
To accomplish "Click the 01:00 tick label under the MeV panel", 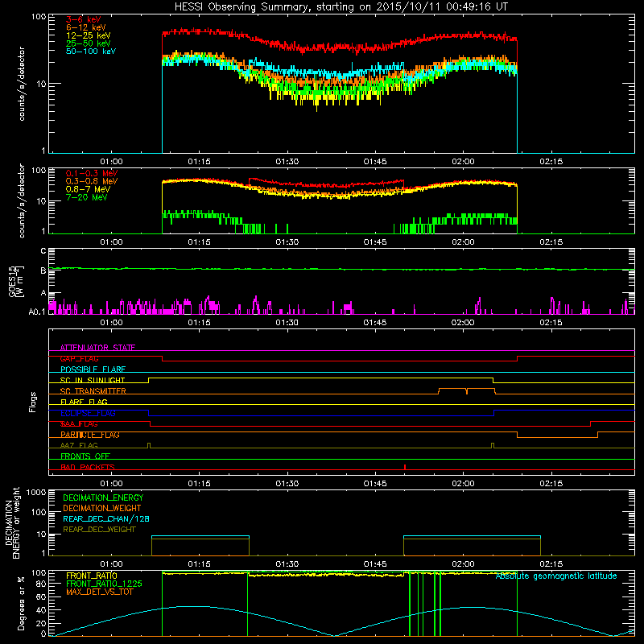I will point(111,242).
